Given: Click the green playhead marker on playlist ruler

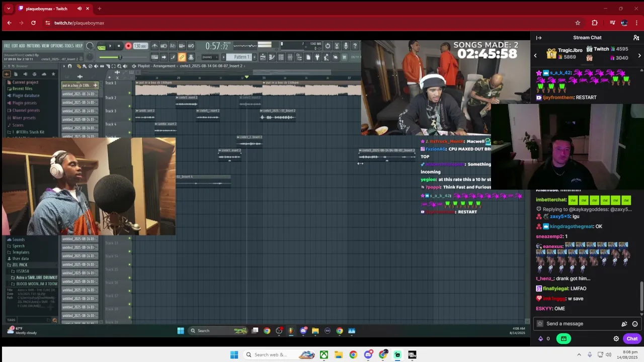Looking at the screenshot, I should pyautogui.click(x=247, y=77).
